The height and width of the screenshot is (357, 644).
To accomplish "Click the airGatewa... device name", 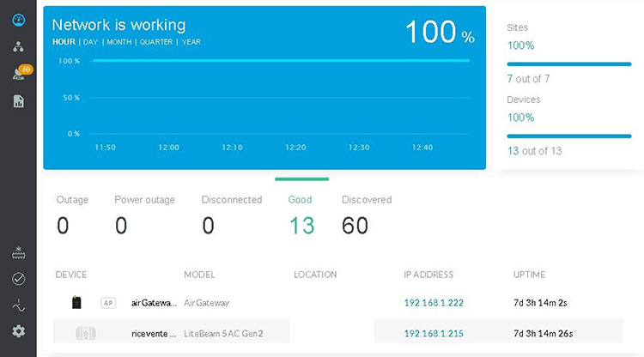I will (154, 303).
